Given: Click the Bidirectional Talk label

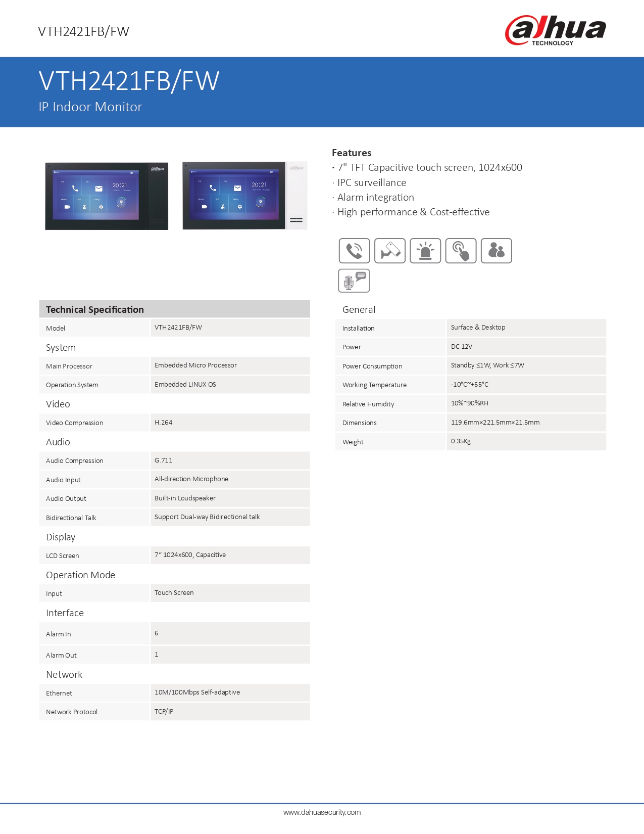Looking at the screenshot, I should tap(71, 518).
